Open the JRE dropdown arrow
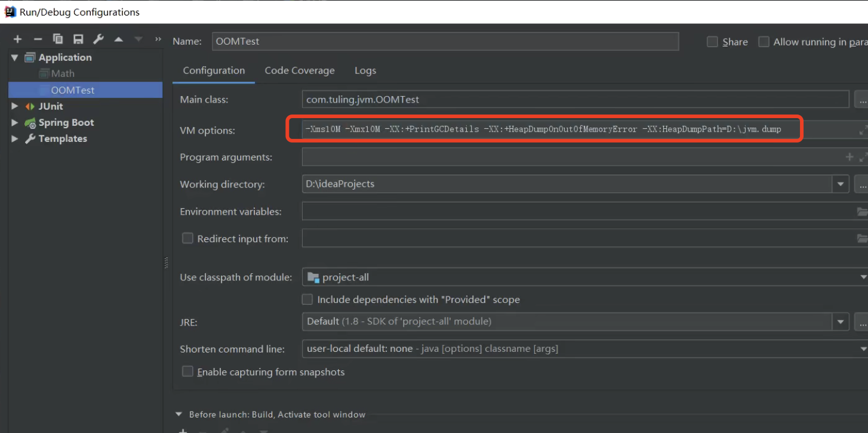The width and height of the screenshot is (868, 433). coord(841,321)
